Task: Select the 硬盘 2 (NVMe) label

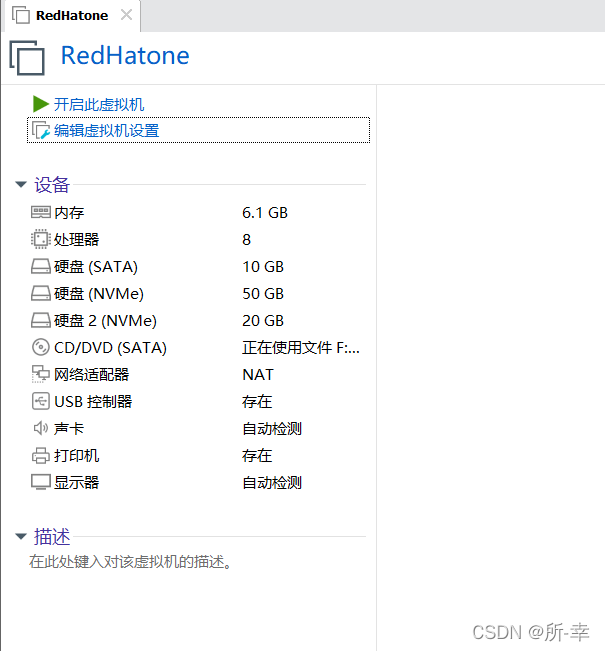Action: [105, 321]
